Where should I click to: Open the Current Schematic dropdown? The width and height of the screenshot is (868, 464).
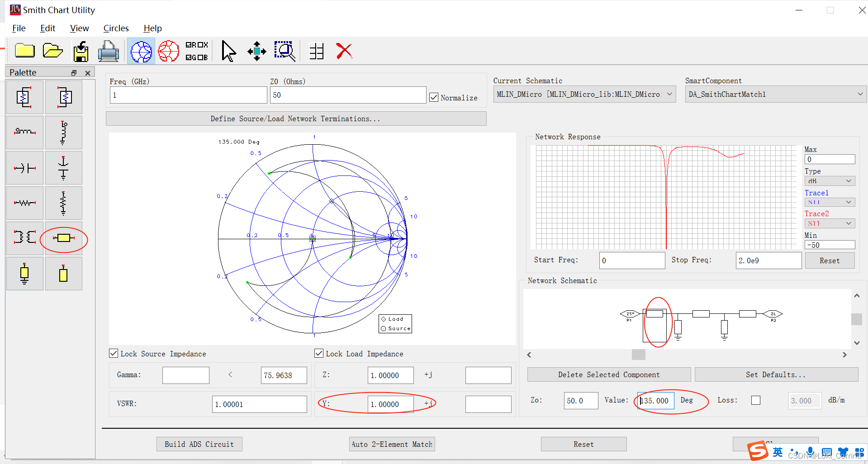(584, 94)
